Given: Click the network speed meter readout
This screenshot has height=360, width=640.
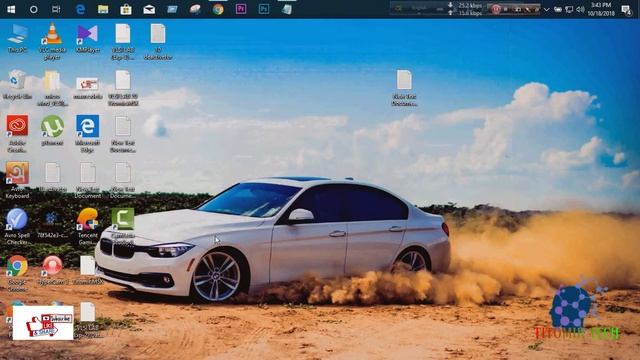Looking at the screenshot, I should point(465,9).
